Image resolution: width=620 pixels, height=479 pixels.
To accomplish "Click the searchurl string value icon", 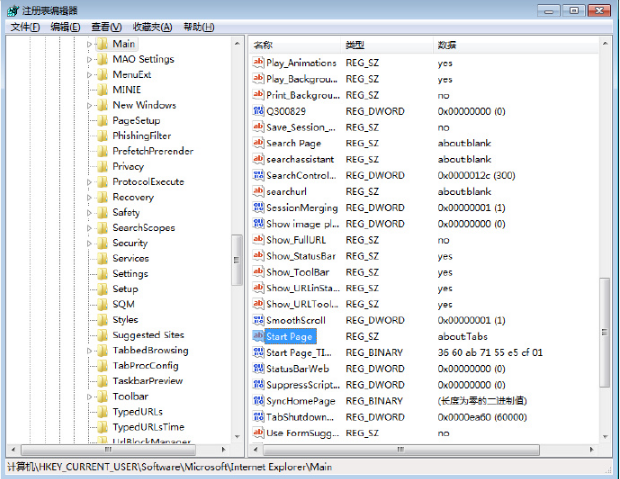I will coord(258,191).
